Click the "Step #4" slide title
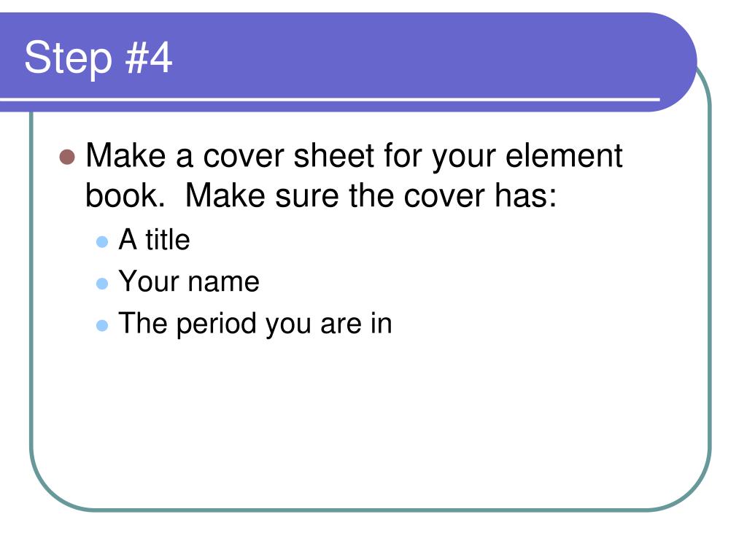747x560 pixels. pyautogui.click(x=98, y=58)
